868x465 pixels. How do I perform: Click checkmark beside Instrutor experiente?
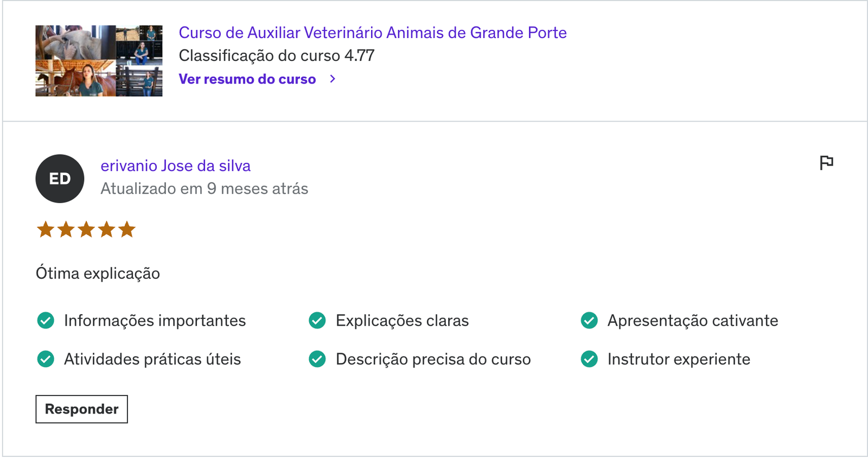coord(589,359)
